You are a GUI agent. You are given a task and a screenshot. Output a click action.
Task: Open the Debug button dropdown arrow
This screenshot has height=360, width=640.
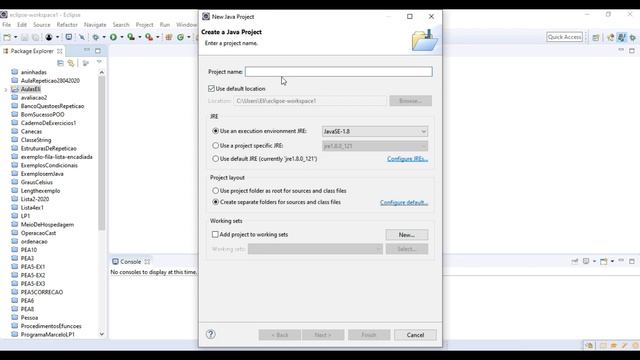point(104,37)
